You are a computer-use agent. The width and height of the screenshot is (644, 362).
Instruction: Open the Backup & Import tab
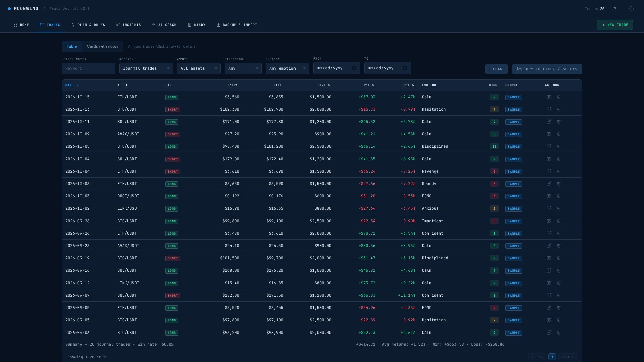[x=237, y=25]
